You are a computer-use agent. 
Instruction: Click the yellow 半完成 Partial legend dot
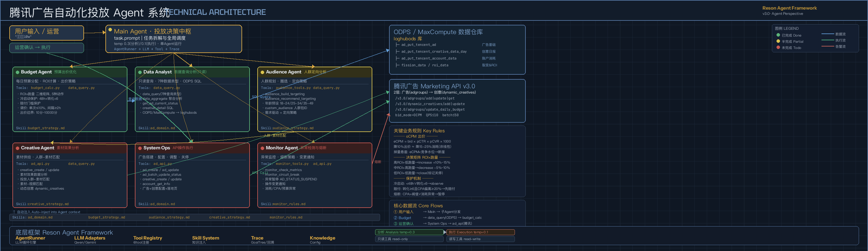click(778, 41)
